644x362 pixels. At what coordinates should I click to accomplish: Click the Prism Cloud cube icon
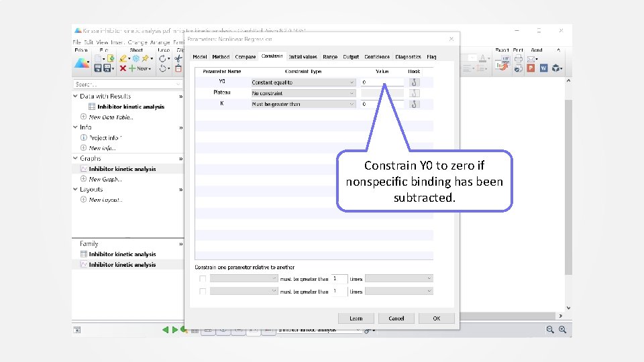555,68
